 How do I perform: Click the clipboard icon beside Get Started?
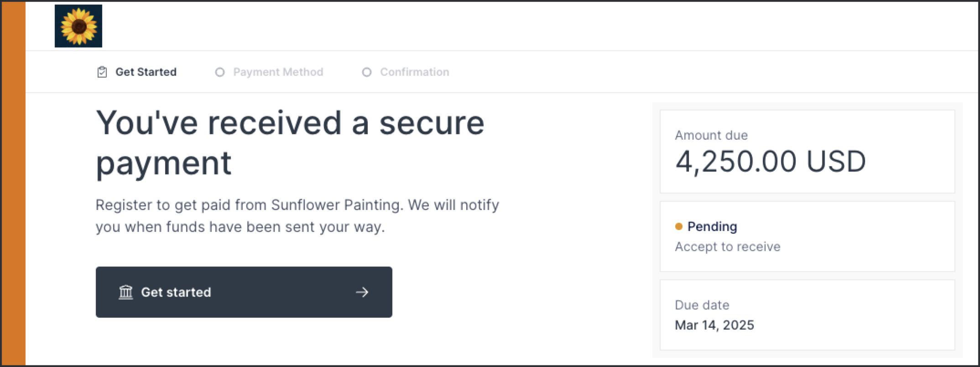[x=102, y=72]
